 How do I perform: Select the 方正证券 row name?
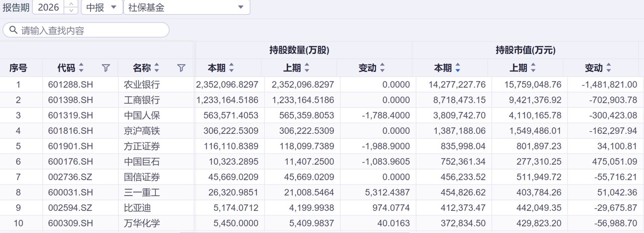pos(142,146)
